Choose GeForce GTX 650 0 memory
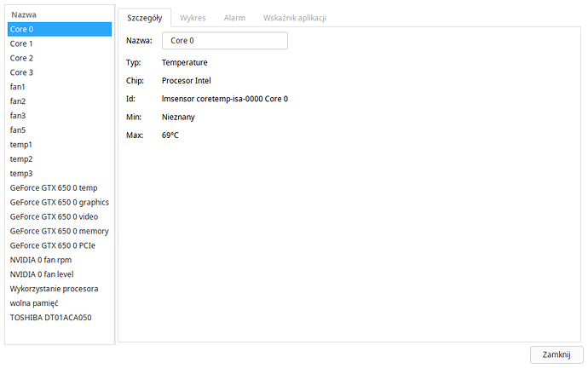588x368 pixels. tap(59, 231)
